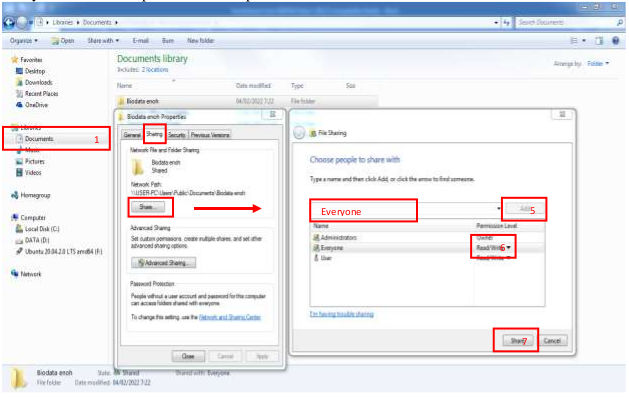Open Local Disk (C:) drive

tap(37, 229)
